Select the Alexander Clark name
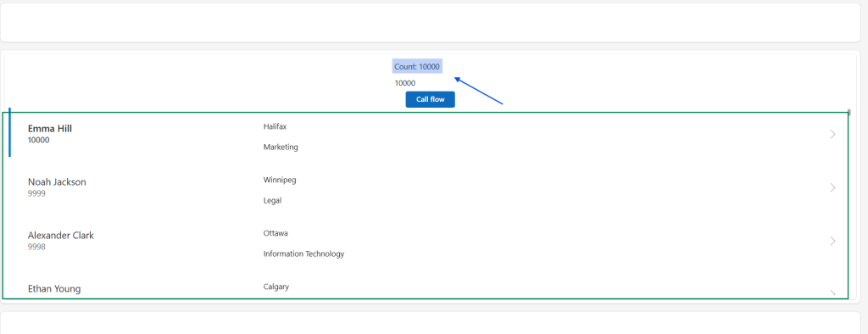The image size is (868, 334). [x=61, y=236]
